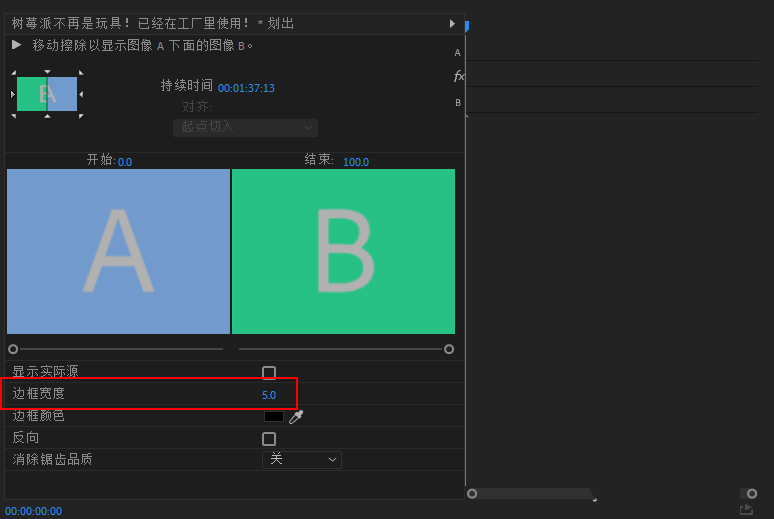Click the export icon at bottom right

click(x=746, y=509)
